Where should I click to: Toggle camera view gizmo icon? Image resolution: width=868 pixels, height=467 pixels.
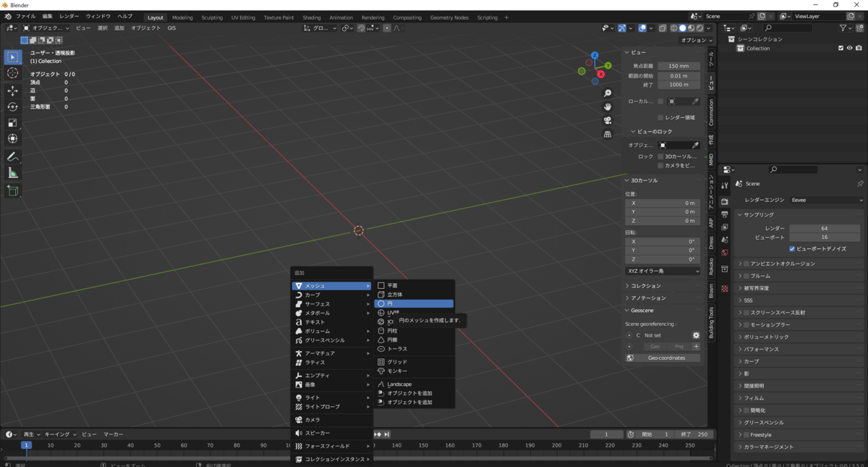tap(608, 120)
